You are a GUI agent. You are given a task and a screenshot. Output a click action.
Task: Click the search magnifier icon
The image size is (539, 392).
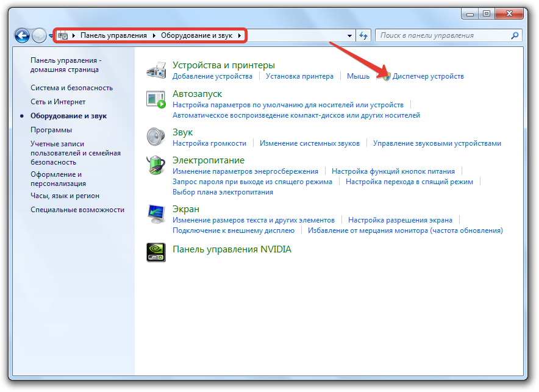click(515, 35)
